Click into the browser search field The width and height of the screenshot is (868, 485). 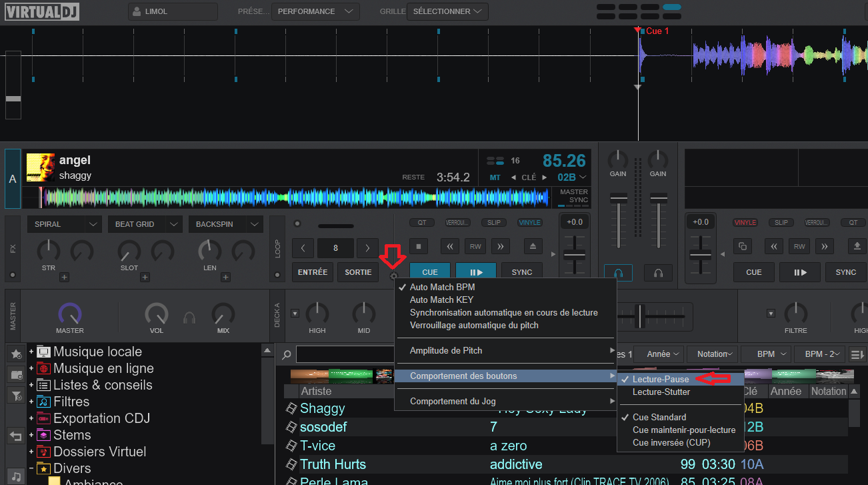(x=347, y=354)
